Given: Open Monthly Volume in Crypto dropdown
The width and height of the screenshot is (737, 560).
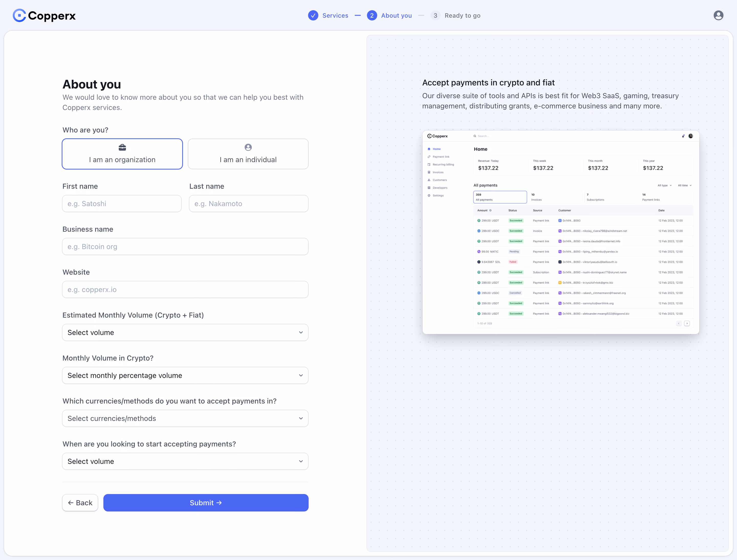Looking at the screenshot, I should [x=185, y=375].
